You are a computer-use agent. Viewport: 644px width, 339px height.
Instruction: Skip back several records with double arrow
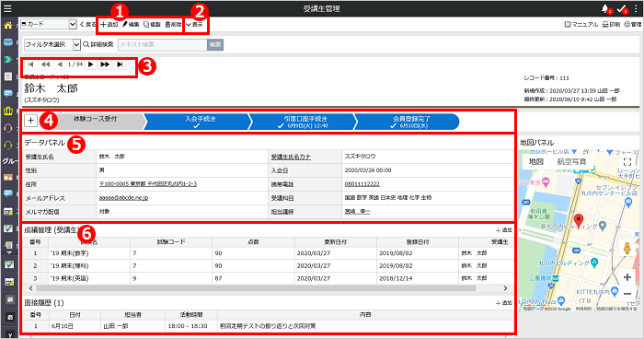[45, 64]
